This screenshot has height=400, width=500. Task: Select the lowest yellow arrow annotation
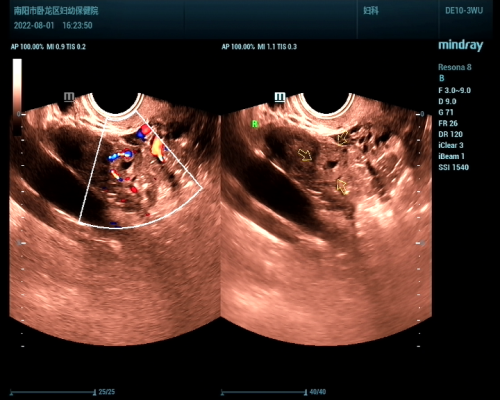[342, 187]
